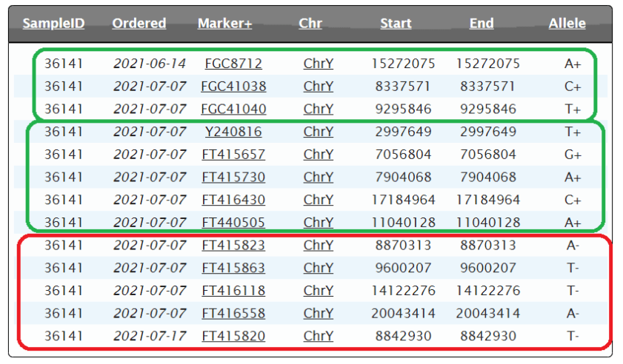
Task: Open marker FT415657 link
Action: (233, 155)
